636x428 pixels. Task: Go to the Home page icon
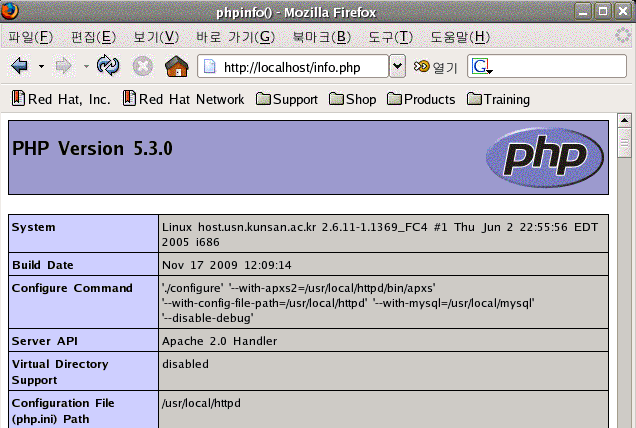point(176,66)
